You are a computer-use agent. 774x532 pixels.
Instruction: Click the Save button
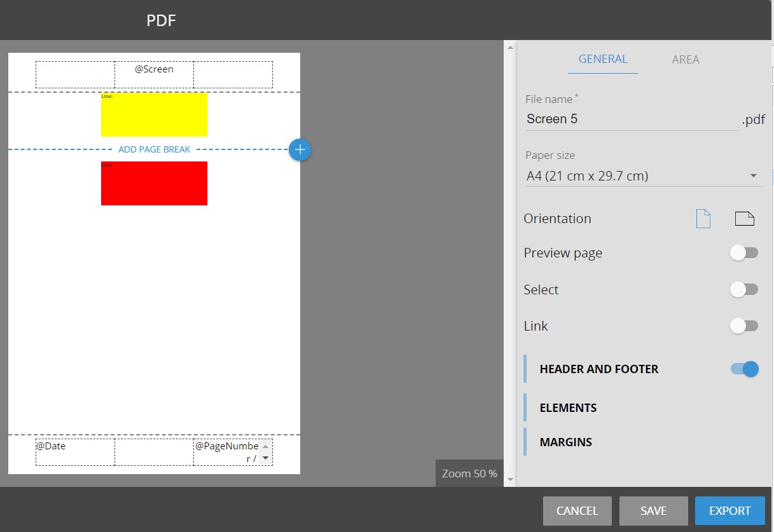click(654, 510)
